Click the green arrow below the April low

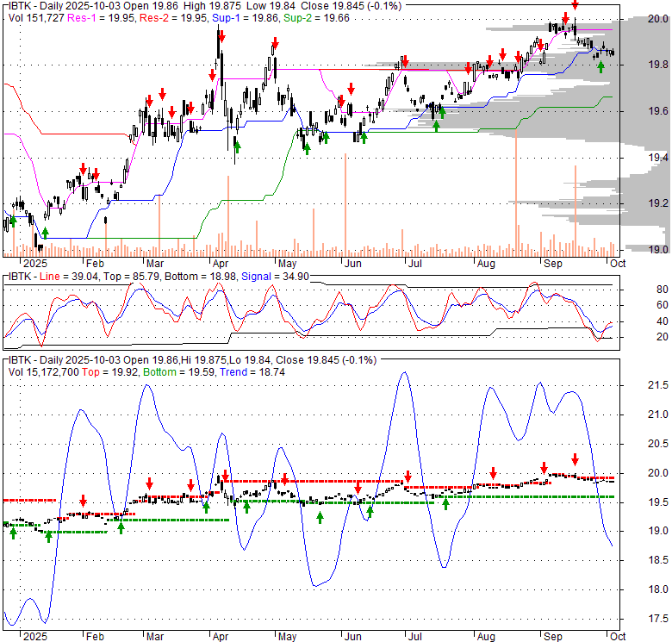(x=237, y=146)
